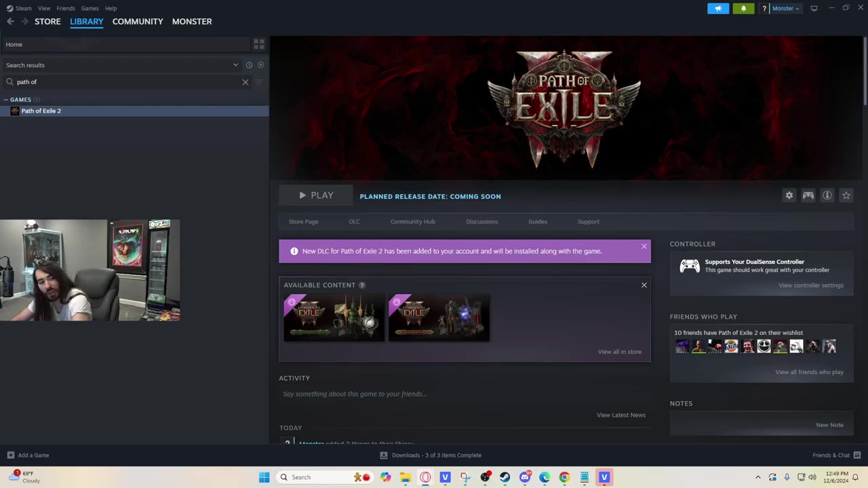Open the question mark help icon
Viewport: 868px width, 488px height.
[x=764, y=8]
